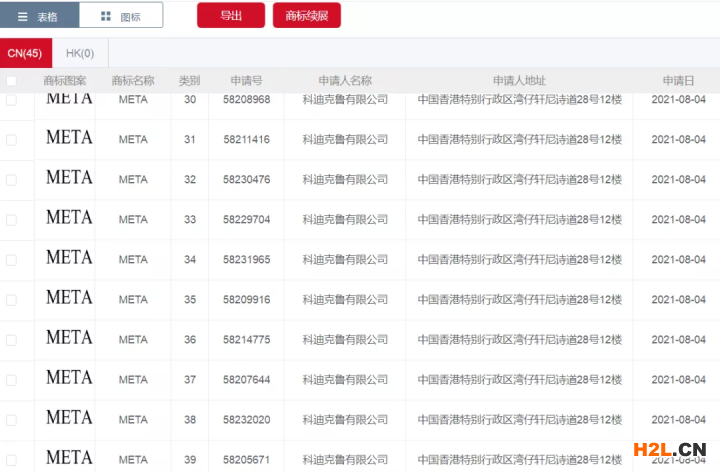The image size is (720, 472).
Task: Click META trademark image in class 32 row
Action: tap(69, 178)
